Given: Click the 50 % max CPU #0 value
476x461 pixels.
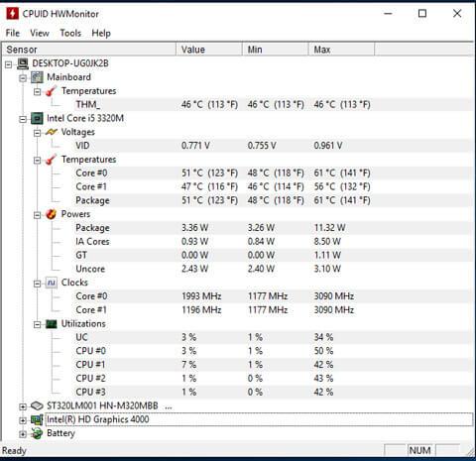Looking at the screenshot, I should coord(323,351).
